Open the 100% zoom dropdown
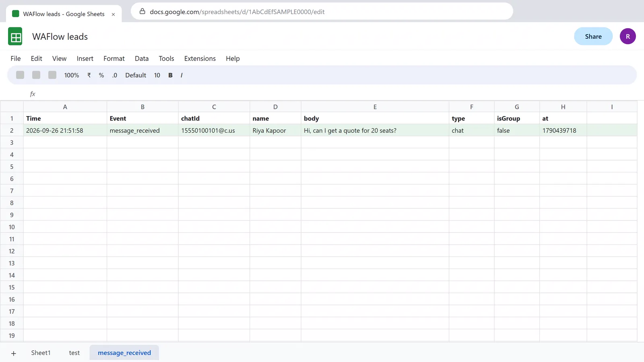The width and height of the screenshot is (644, 362). (72, 75)
